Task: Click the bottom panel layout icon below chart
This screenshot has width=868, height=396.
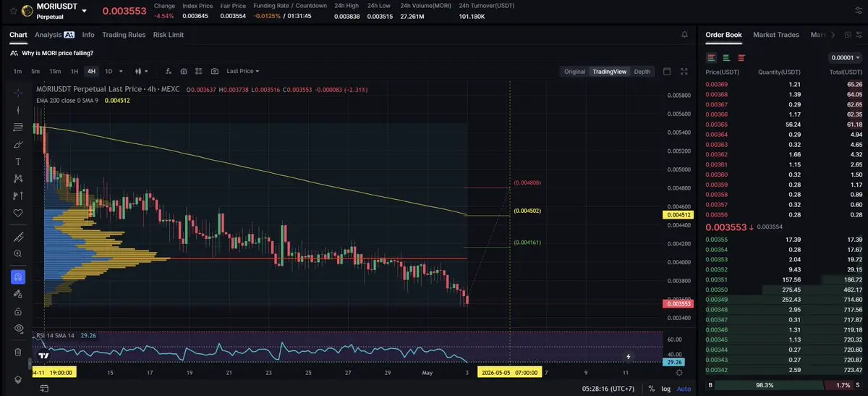Action: (x=44, y=389)
